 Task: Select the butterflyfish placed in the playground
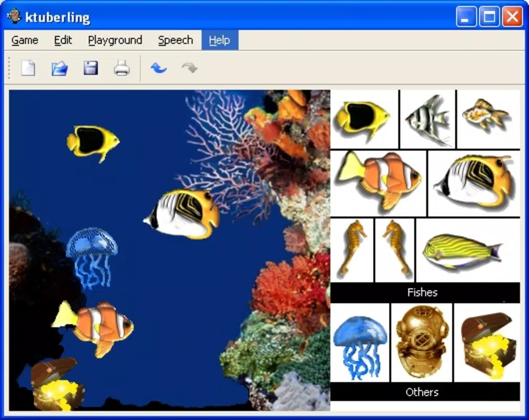point(182,214)
